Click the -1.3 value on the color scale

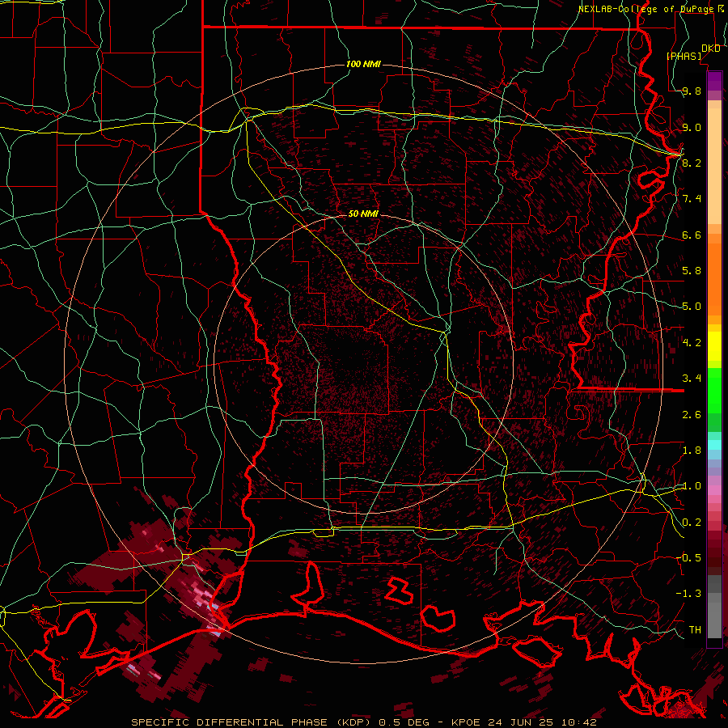tap(688, 594)
